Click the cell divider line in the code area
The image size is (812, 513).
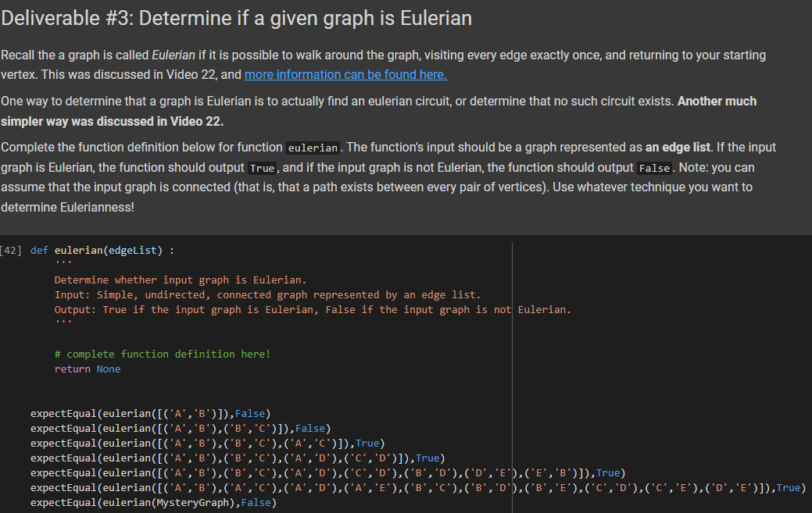513,375
